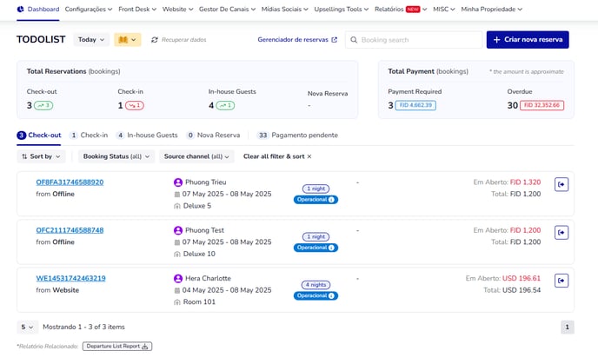Open the page size dropdown showing 5
This screenshot has height=364, width=598.
pyautogui.click(x=27, y=328)
